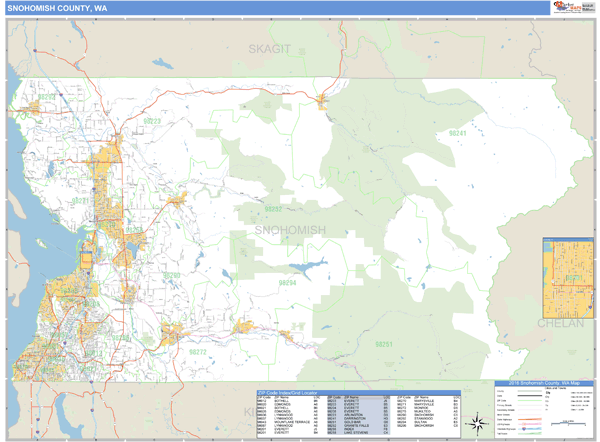The height and width of the screenshot is (442, 600).
Task: Select ZIP code label 98208
Action: pos(91,304)
